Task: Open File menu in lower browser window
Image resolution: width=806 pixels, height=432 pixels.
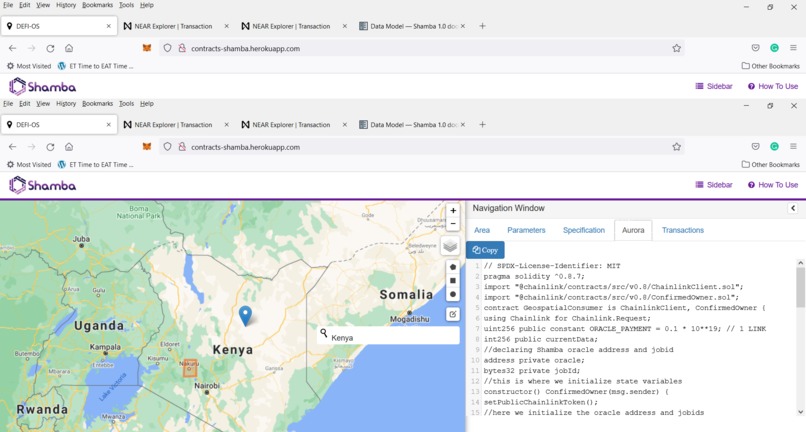Action: (8, 103)
